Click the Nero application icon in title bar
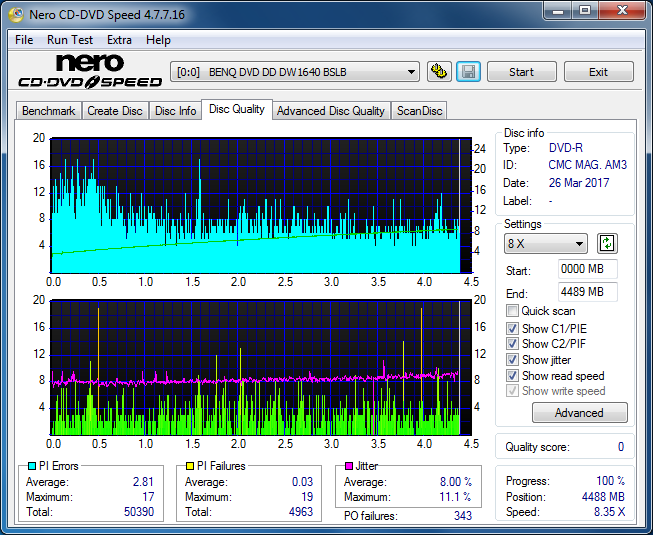This screenshot has height=535, width=653. coord(16,15)
